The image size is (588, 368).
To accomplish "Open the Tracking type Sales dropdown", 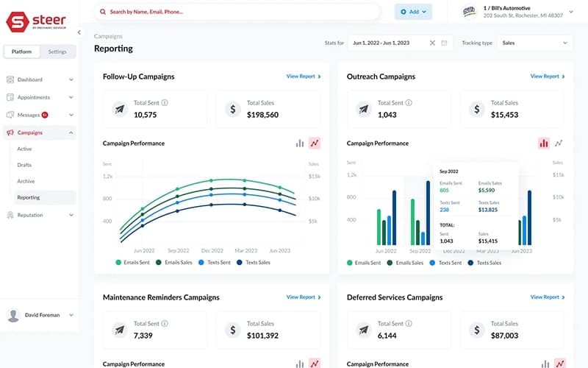I will [534, 43].
